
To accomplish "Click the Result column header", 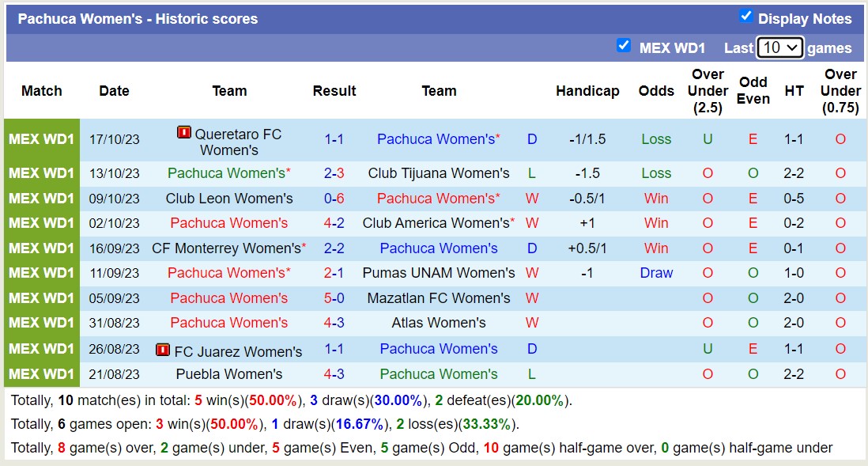I will coord(334,91).
